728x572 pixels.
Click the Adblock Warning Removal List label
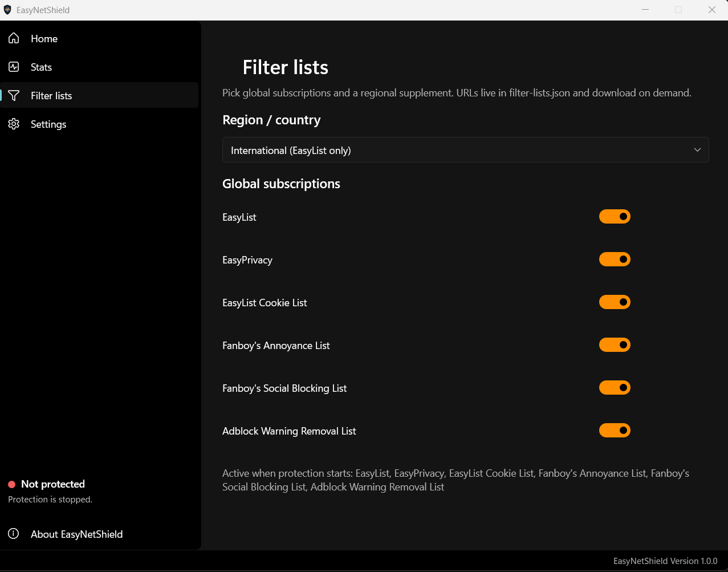tap(289, 431)
